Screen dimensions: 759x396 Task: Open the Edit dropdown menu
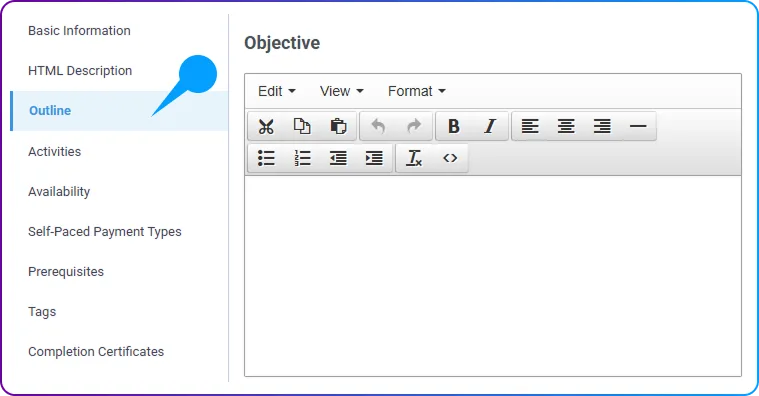coord(276,91)
